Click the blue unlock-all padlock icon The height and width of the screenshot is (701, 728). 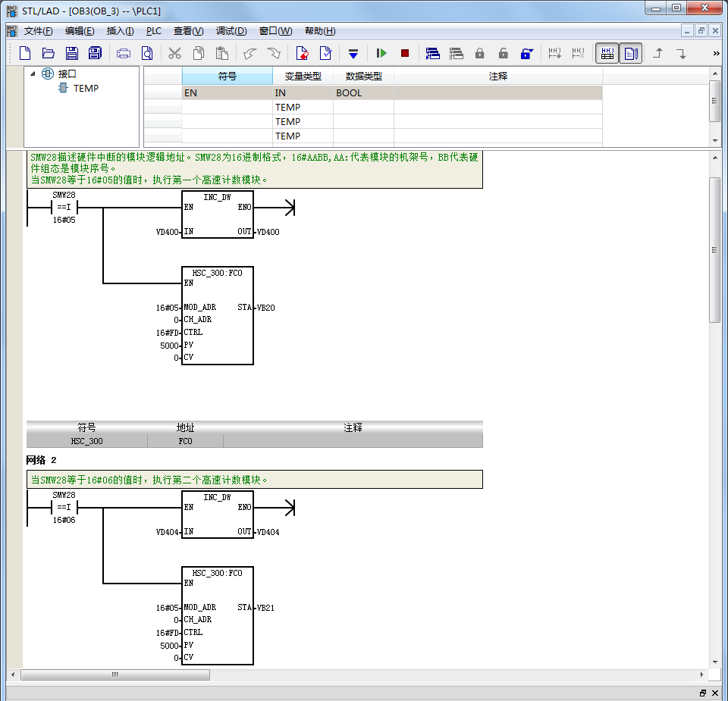point(526,53)
